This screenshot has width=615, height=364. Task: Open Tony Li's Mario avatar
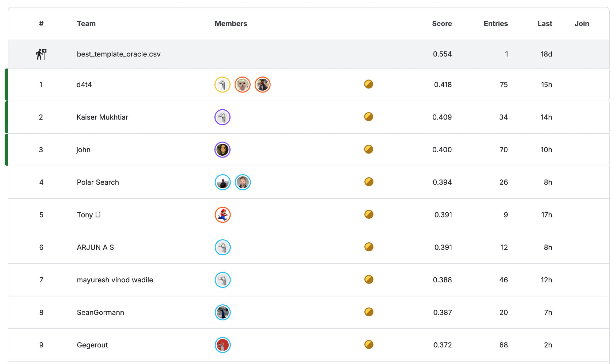tap(222, 215)
